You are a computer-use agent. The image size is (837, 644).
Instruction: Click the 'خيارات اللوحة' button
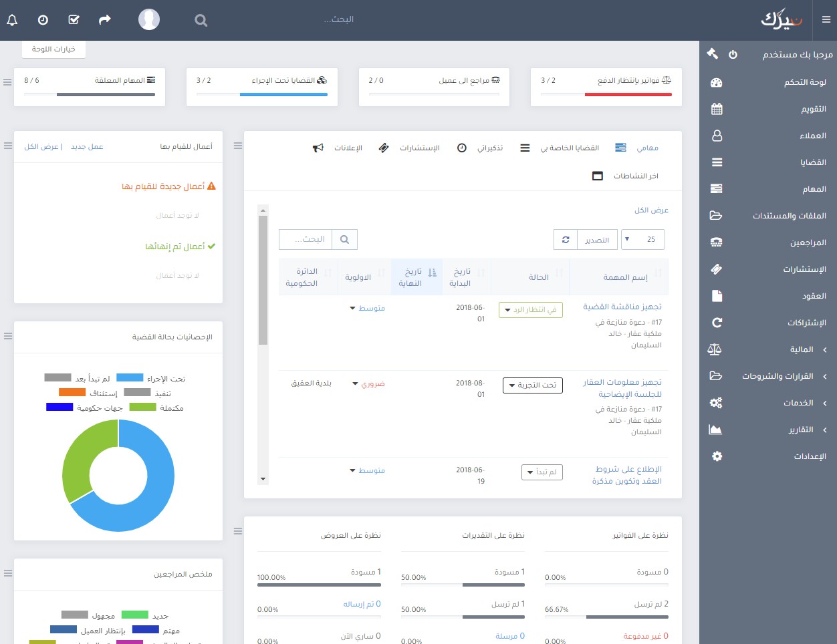pos(53,49)
